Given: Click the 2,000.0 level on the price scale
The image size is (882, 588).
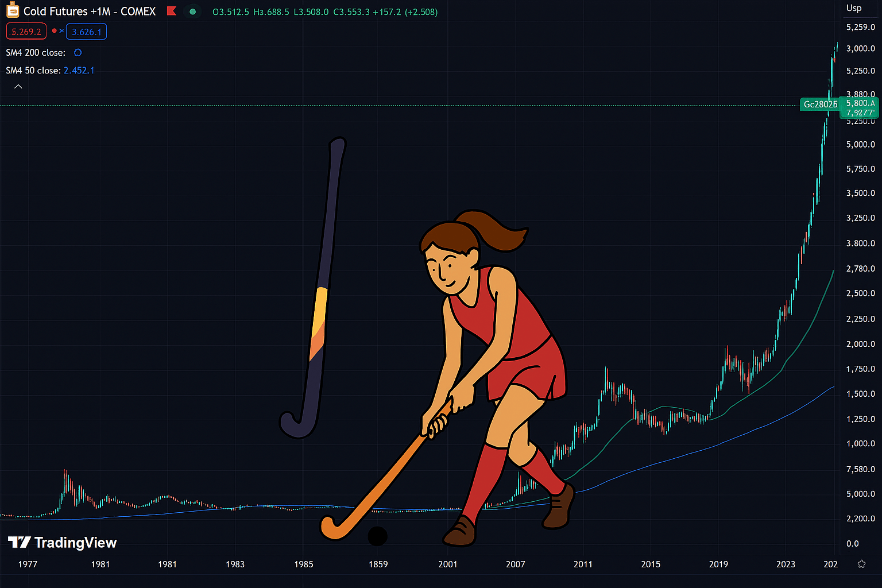Looking at the screenshot, I should 860,344.
